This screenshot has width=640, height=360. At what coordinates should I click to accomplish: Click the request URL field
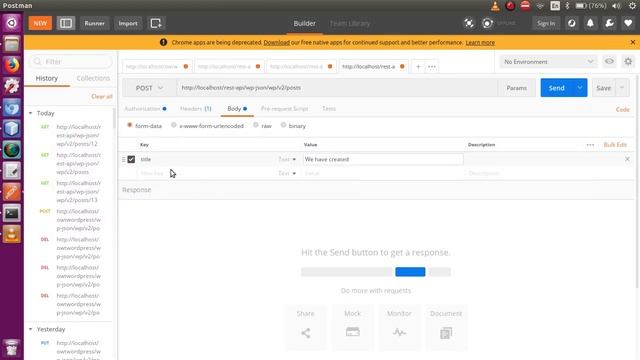click(x=337, y=88)
